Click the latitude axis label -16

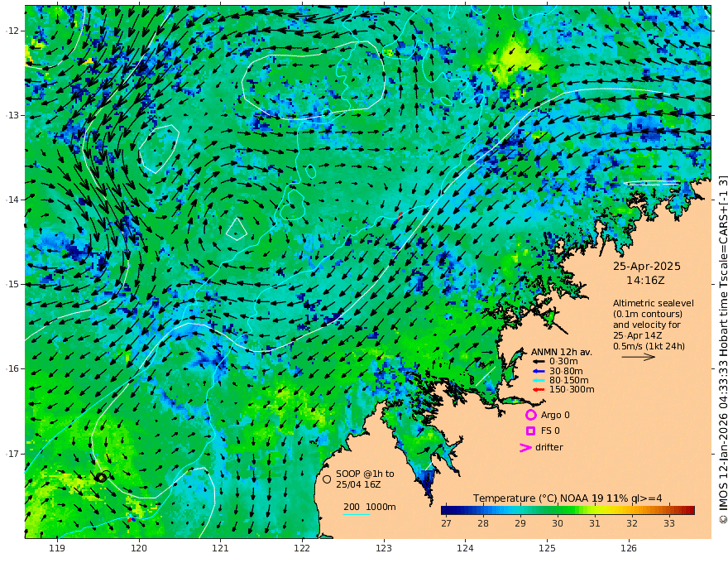click(x=12, y=368)
